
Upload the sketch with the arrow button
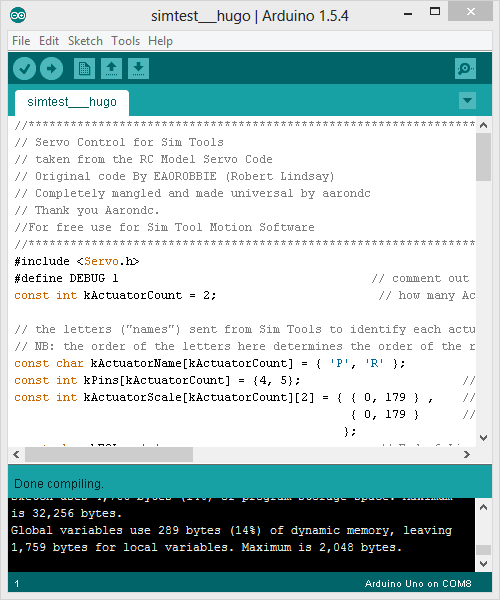click(x=52, y=69)
